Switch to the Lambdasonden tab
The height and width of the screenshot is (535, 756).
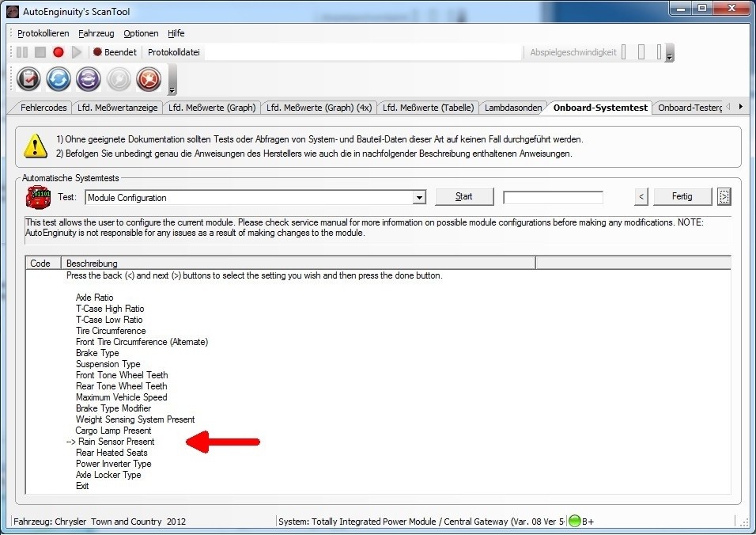point(513,108)
